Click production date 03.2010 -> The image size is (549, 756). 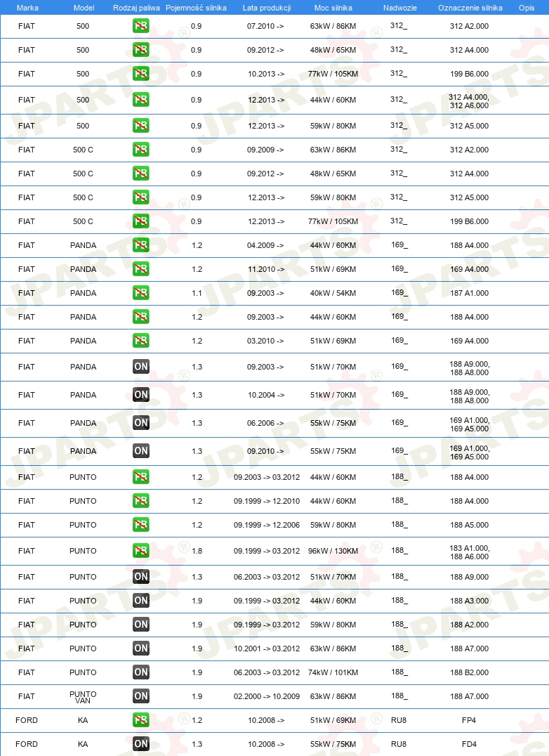pos(265,340)
